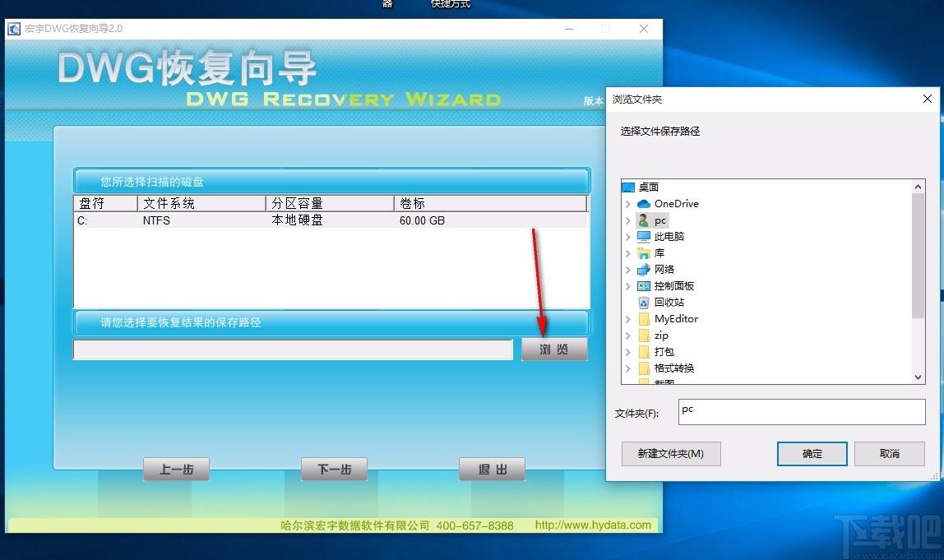
Task: Click the 分区容量 column header
Action: (x=330, y=204)
